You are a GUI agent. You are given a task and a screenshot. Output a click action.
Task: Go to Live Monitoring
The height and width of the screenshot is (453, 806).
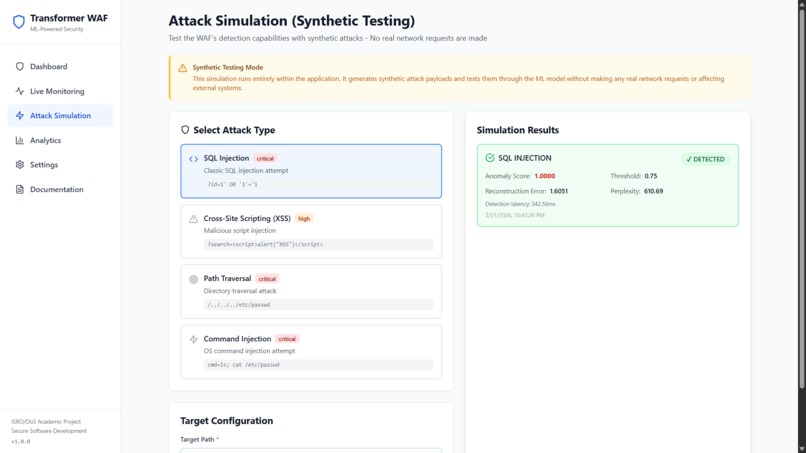tap(60, 91)
